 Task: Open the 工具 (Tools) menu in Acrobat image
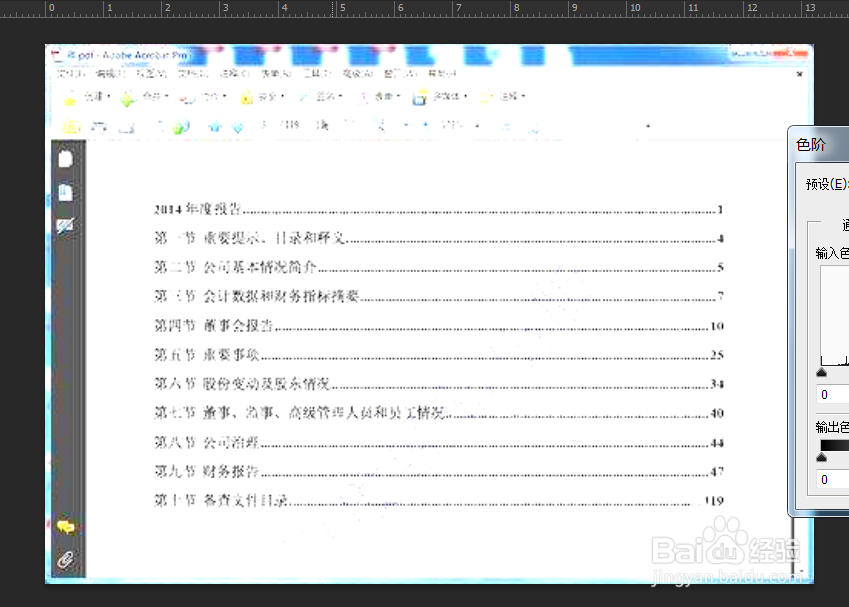click(x=317, y=73)
